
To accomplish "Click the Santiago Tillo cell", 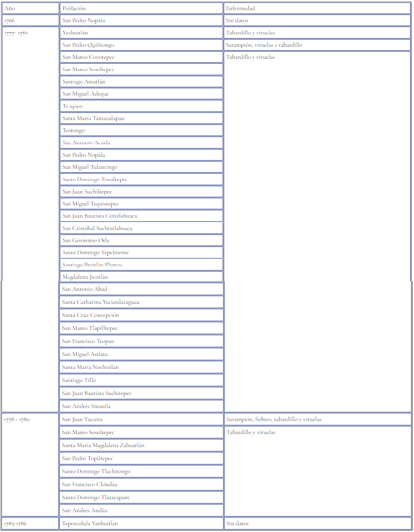I will click(x=141, y=381).
